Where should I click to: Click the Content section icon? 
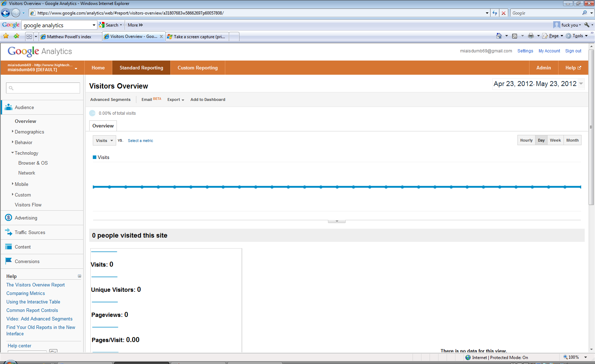[x=8, y=247]
